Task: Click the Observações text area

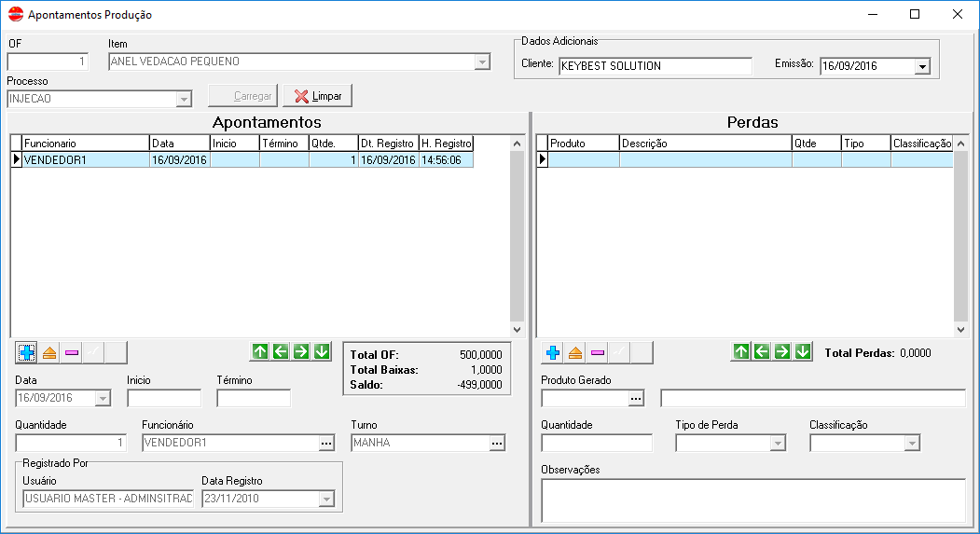Action: (x=752, y=500)
